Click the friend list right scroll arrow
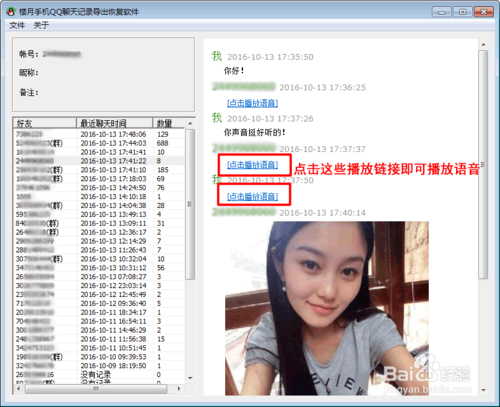 pos(179,389)
